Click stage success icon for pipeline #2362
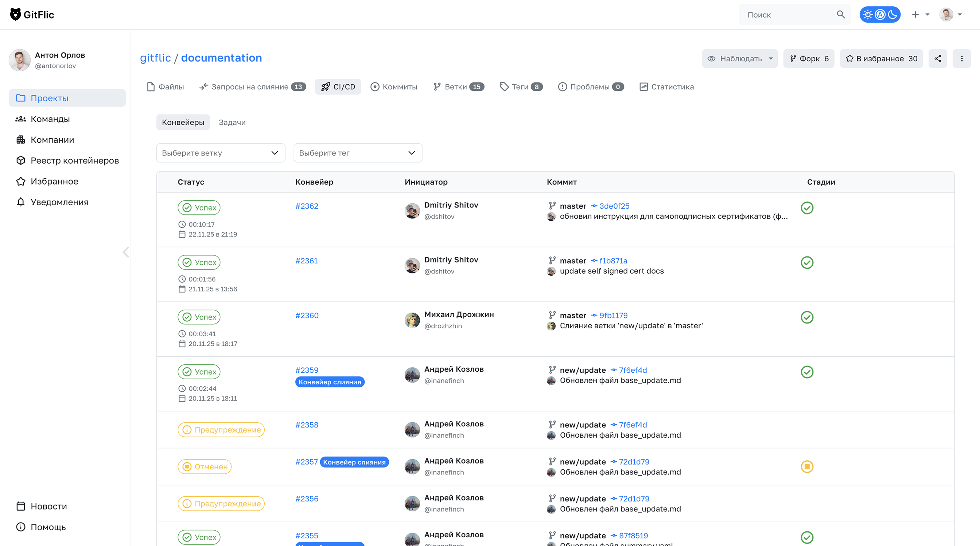 807,208
